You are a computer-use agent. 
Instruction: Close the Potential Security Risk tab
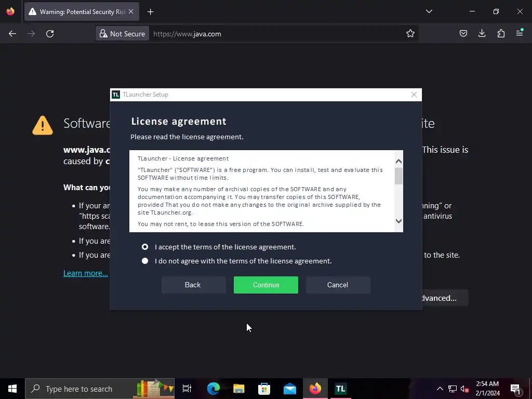point(131,11)
